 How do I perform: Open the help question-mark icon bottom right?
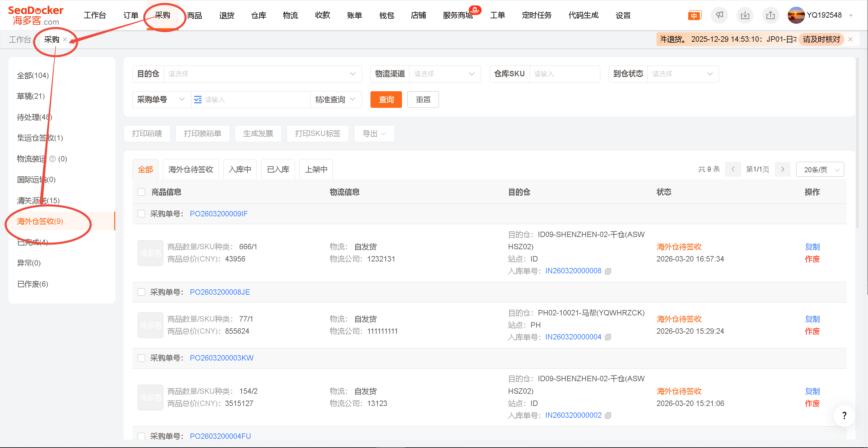click(x=844, y=415)
